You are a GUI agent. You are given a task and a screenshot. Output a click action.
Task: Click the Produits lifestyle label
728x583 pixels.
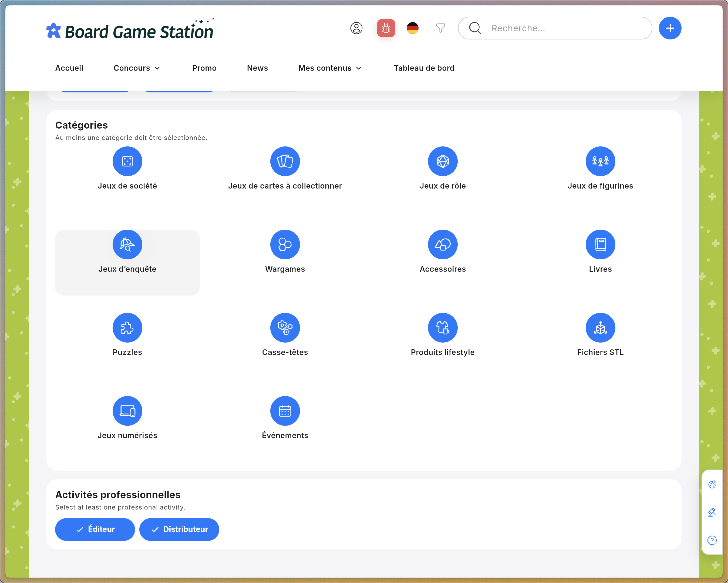coord(443,352)
